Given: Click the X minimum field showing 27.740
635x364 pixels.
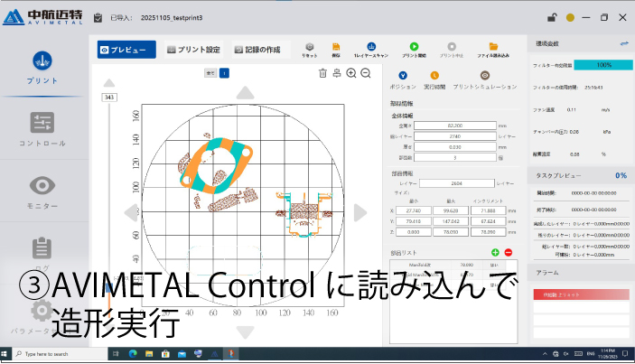Looking at the screenshot, I should pos(414,210).
